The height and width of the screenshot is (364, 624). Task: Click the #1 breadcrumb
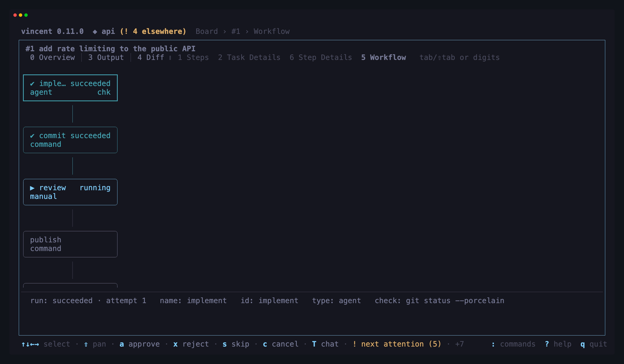click(x=236, y=31)
